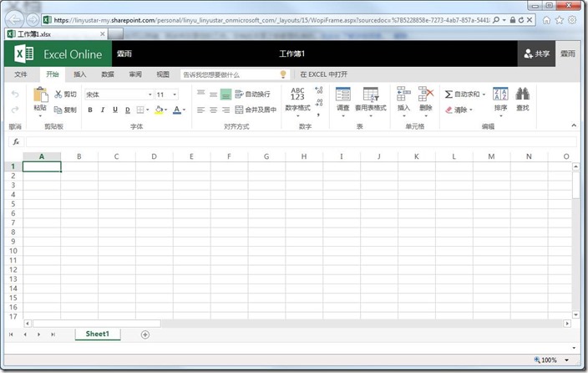Select top vertical align icon

pyautogui.click(x=201, y=92)
